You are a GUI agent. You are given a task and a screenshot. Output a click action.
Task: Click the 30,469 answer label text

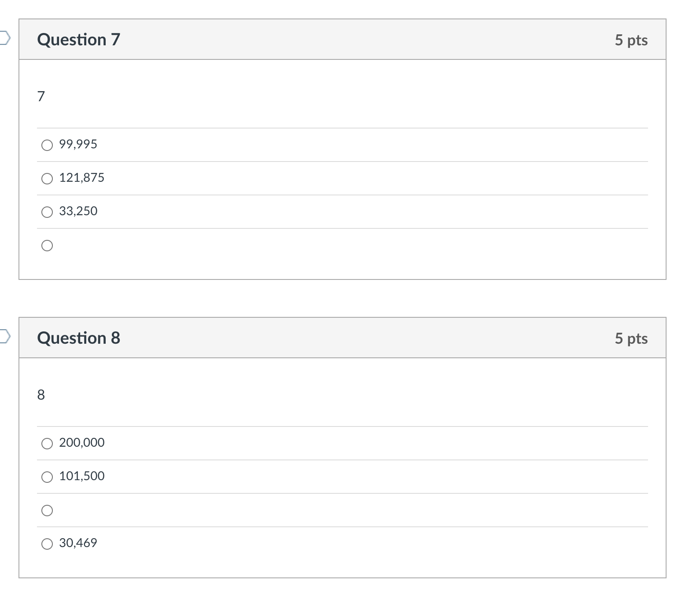click(x=78, y=543)
